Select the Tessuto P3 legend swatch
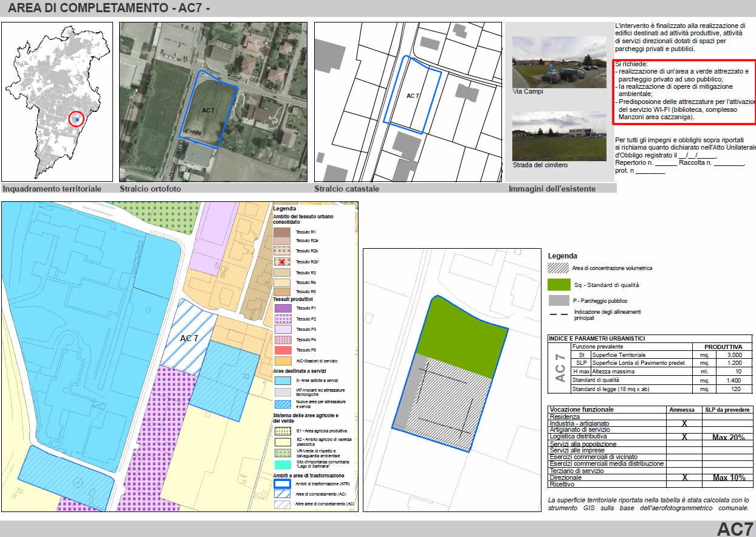 click(x=283, y=329)
